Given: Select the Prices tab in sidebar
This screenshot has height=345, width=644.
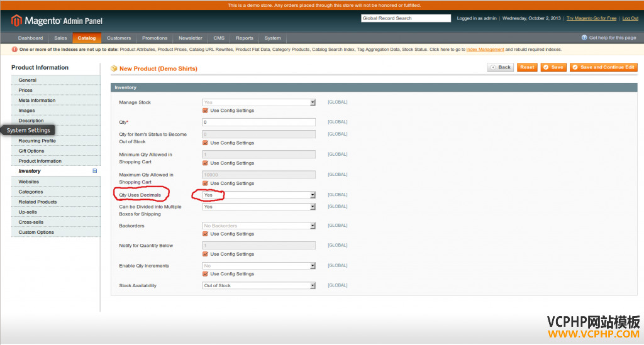Looking at the screenshot, I should click(x=55, y=90).
